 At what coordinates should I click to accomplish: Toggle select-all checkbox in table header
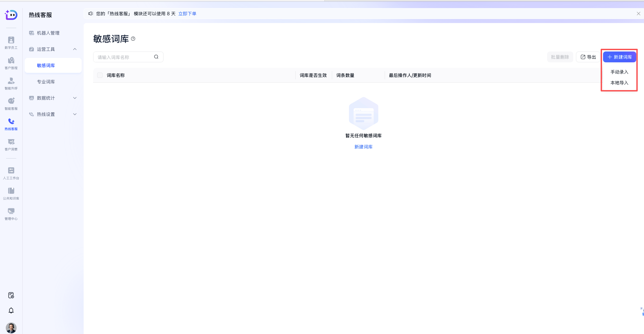(x=100, y=75)
